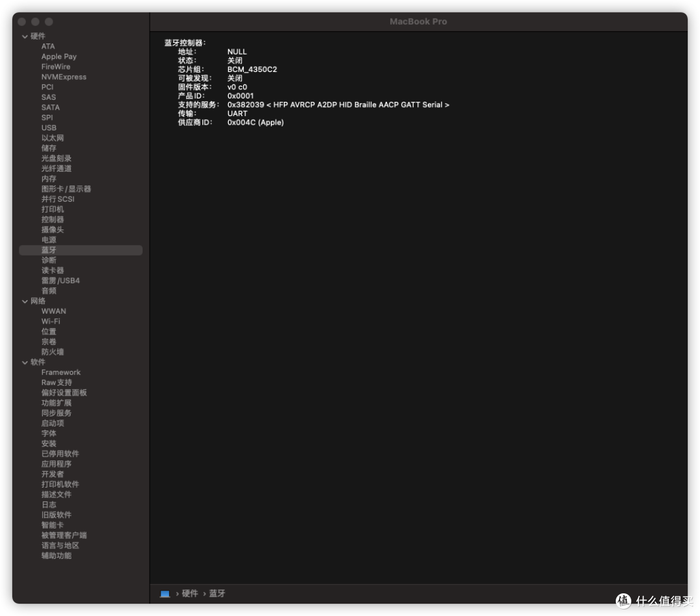Click the 芯片组 value BCM_4350C2
This screenshot has width=700, height=616.
[x=252, y=69]
